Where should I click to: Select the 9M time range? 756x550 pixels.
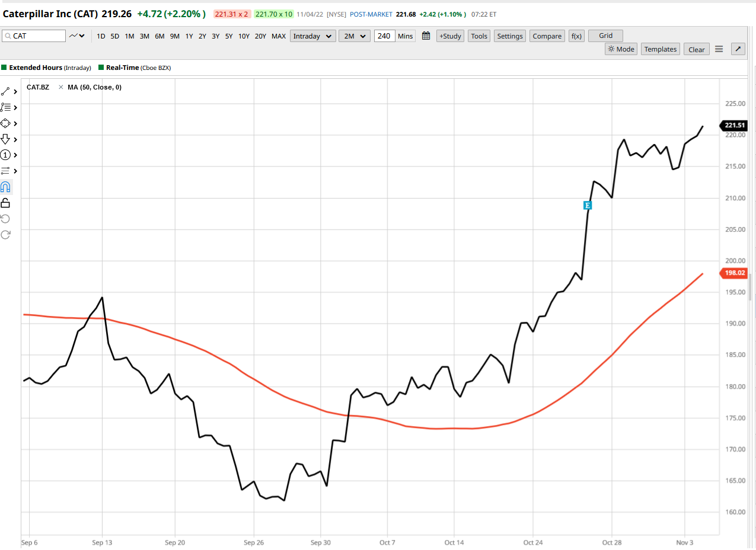pos(174,36)
